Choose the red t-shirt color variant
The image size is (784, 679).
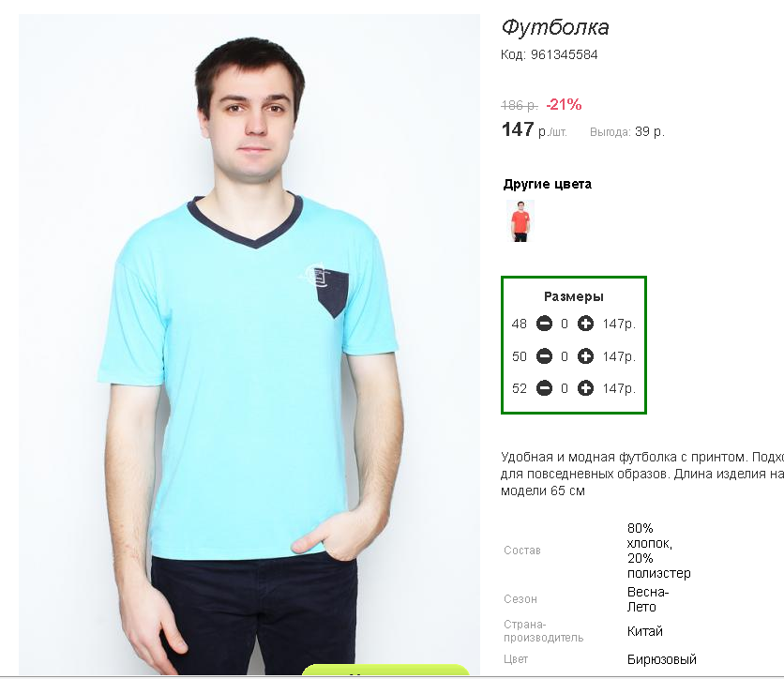tap(520, 221)
